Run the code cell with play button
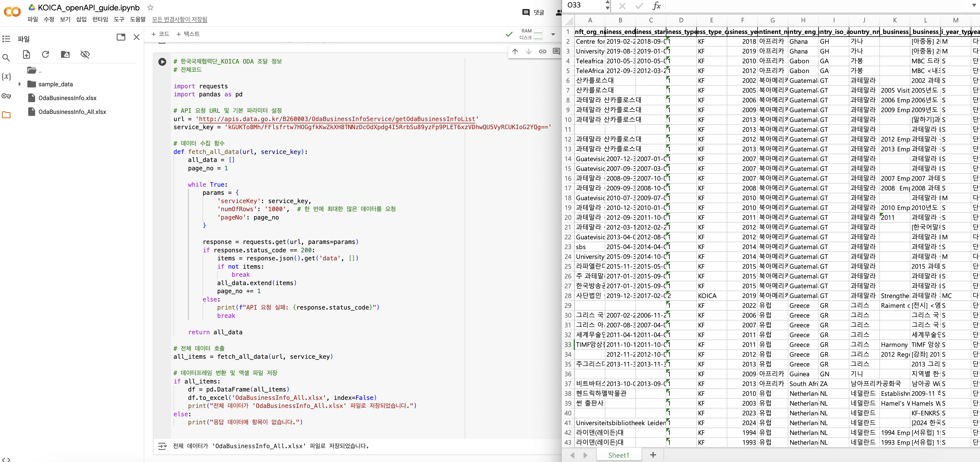This screenshot has width=980, height=462. pos(162,62)
